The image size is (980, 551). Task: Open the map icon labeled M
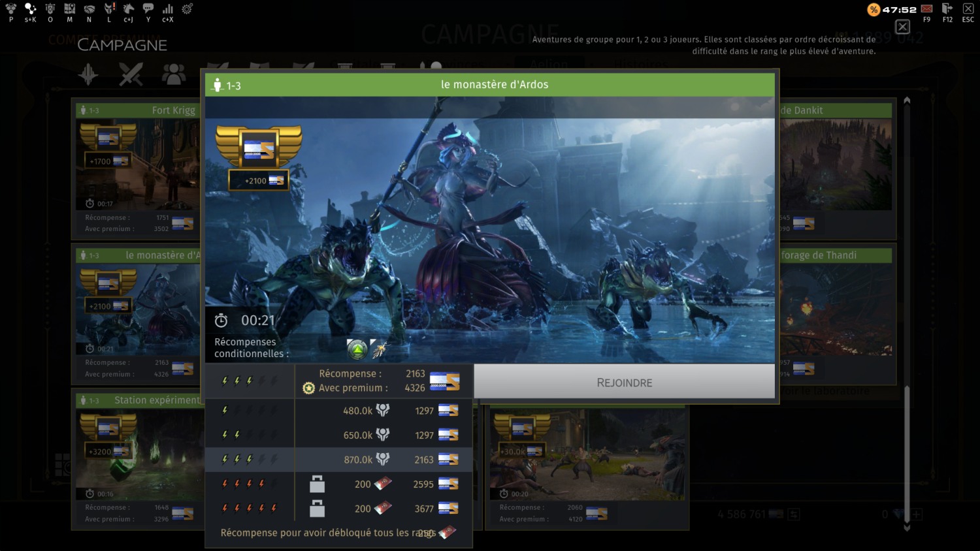pyautogui.click(x=70, y=9)
